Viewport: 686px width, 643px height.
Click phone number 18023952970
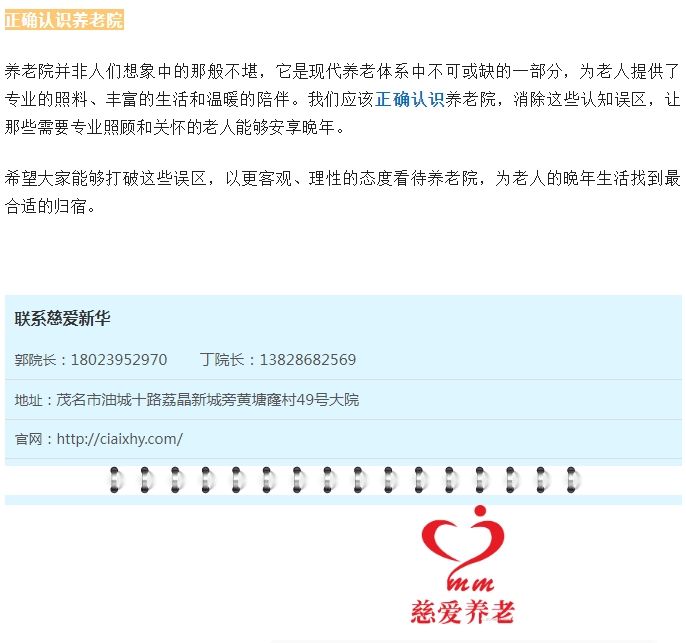point(118,360)
